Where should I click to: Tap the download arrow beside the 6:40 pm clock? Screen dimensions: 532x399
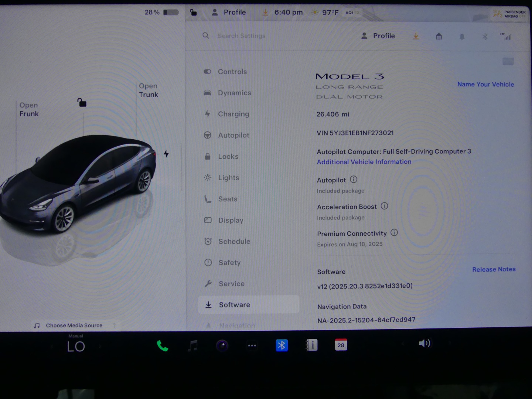[x=265, y=12]
